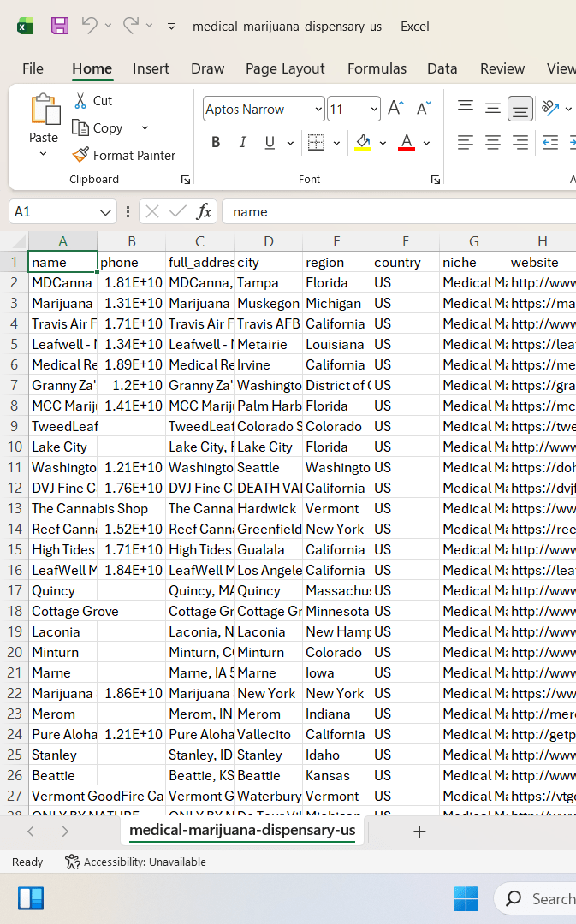Select row 12 header
This screenshot has width=576, height=924.
[15, 488]
